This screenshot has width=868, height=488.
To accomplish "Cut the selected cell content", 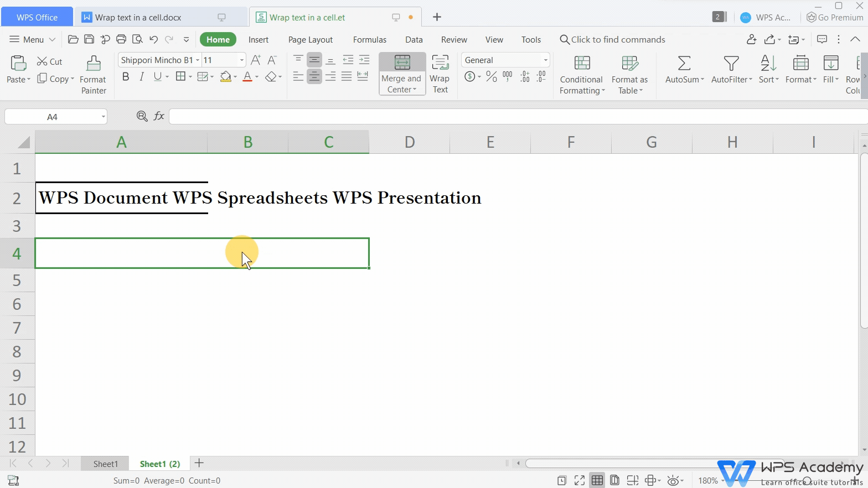I will (50, 61).
